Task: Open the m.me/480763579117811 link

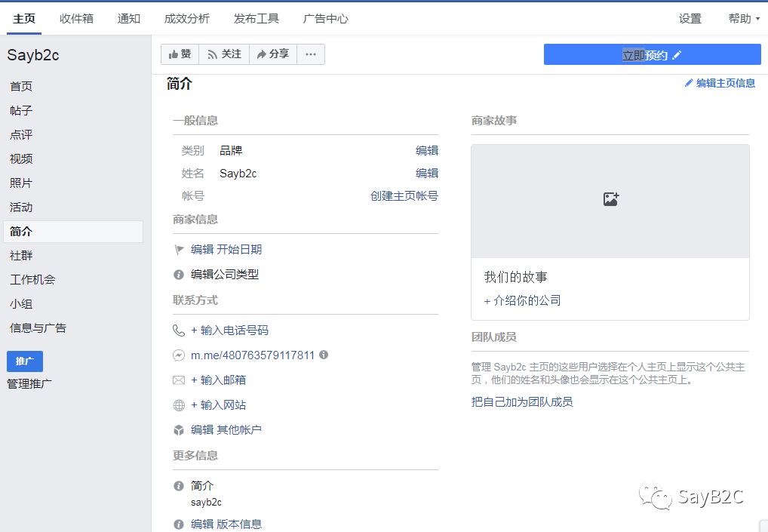Action: point(252,355)
